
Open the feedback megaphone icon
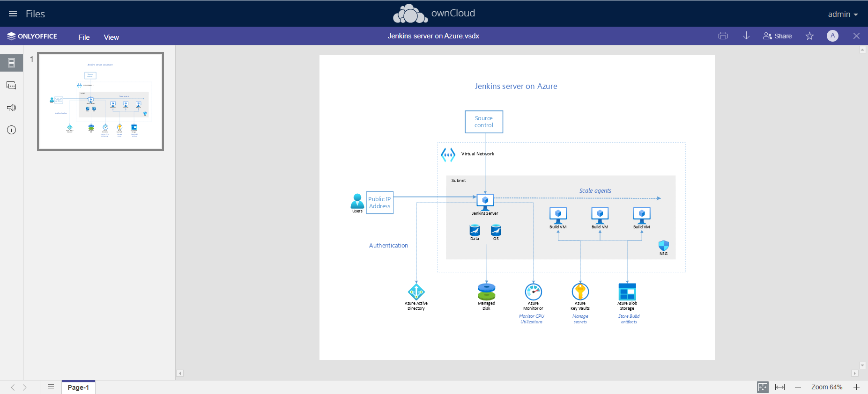pos(12,108)
